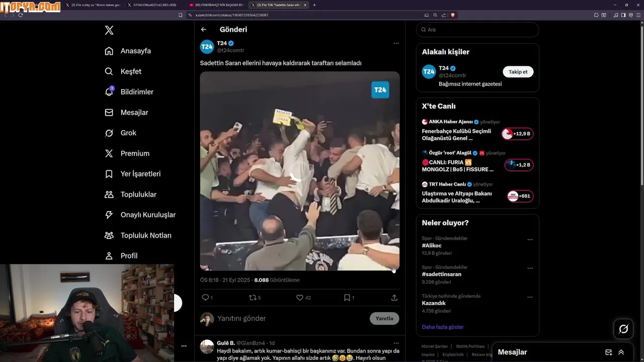Open the Brave hamburger menu
This screenshot has width=644, height=362.
(x=638, y=15)
